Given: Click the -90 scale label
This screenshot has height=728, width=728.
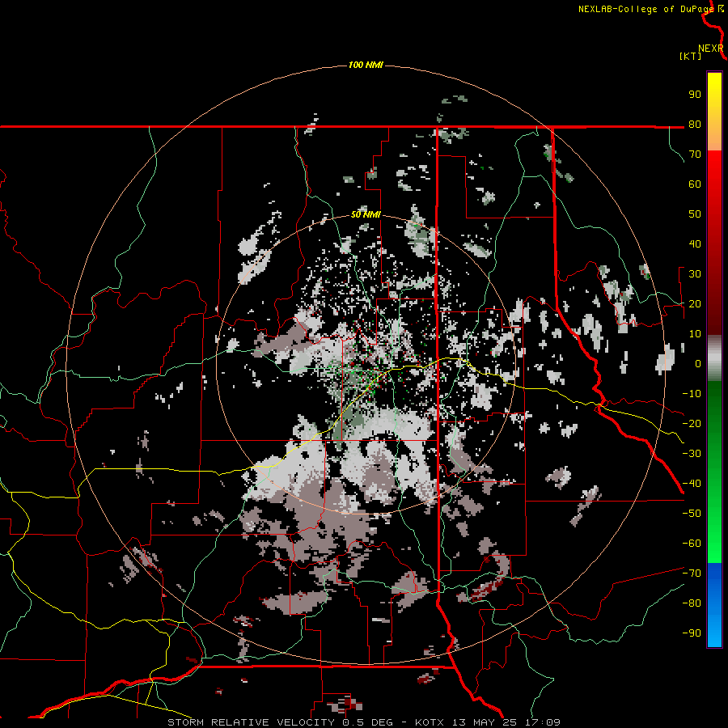Looking at the screenshot, I should point(692,633).
